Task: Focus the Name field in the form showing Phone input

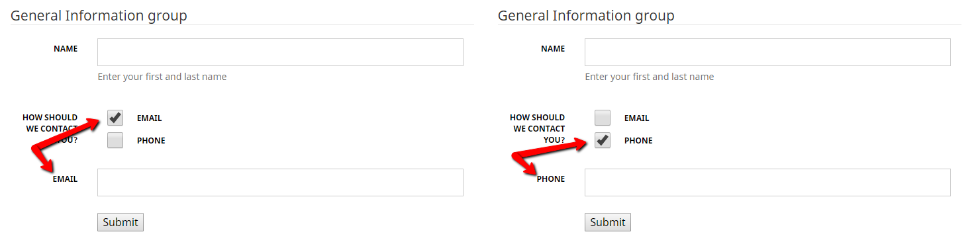Action: tap(767, 52)
